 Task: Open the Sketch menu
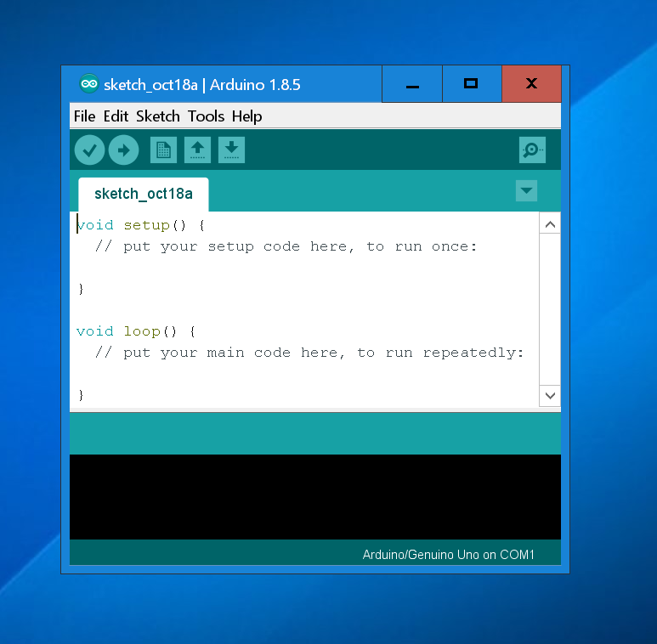[x=158, y=116]
